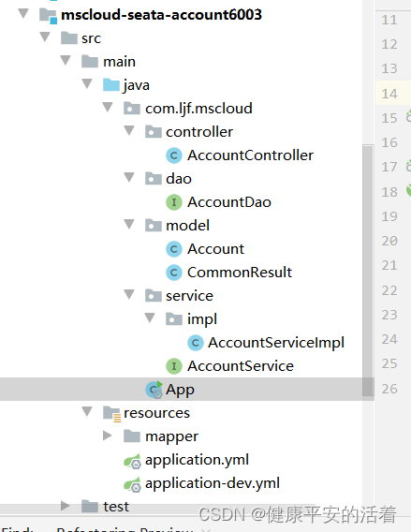Click the AccountServiceImpl class icon
This screenshot has height=532, width=411.
pyautogui.click(x=196, y=343)
